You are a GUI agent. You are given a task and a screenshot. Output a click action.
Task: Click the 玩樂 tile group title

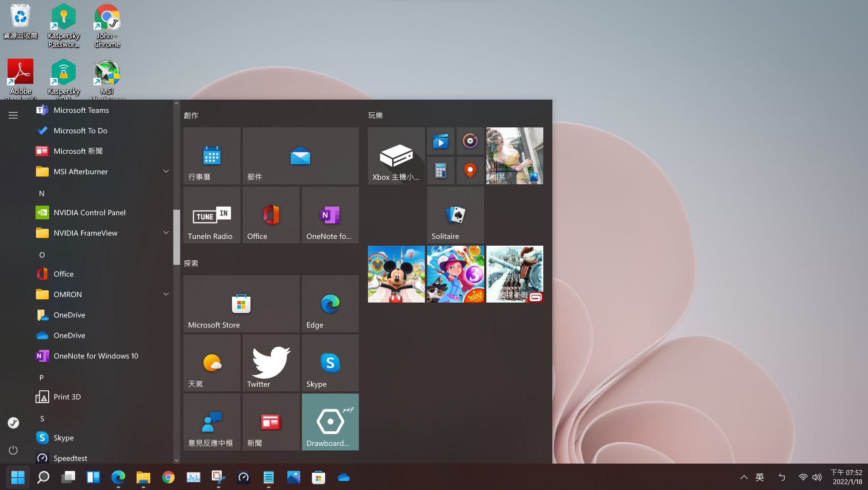375,115
